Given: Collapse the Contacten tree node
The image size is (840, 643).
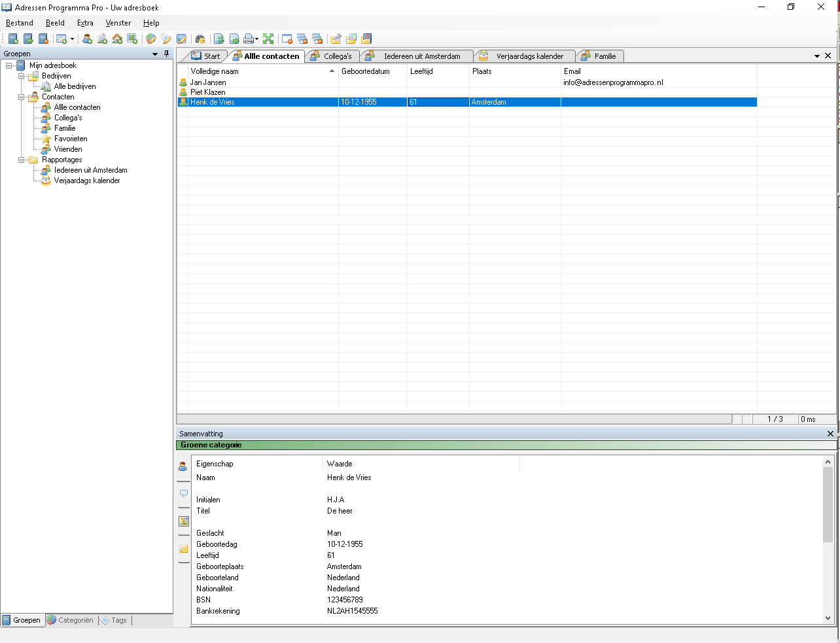Looking at the screenshot, I should click(22, 97).
